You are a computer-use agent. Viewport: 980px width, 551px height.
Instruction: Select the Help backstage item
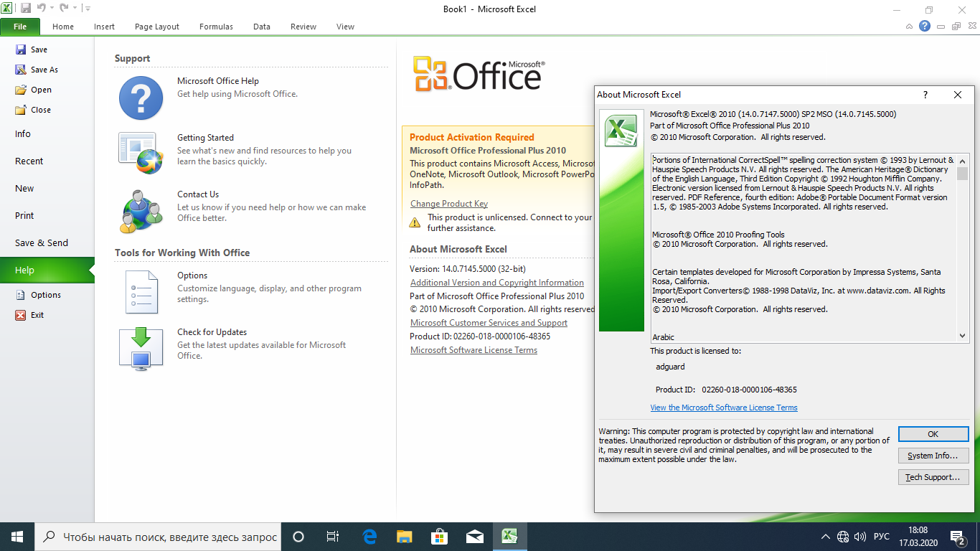click(x=47, y=270)
